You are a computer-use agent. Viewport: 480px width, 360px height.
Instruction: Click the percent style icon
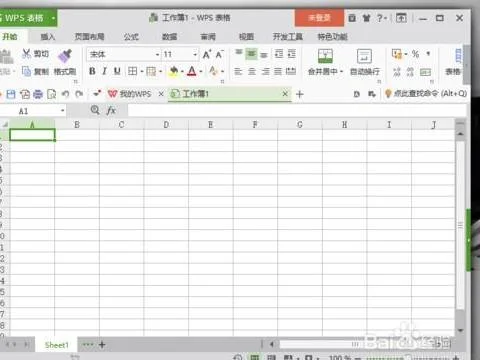tap(415, 54)
